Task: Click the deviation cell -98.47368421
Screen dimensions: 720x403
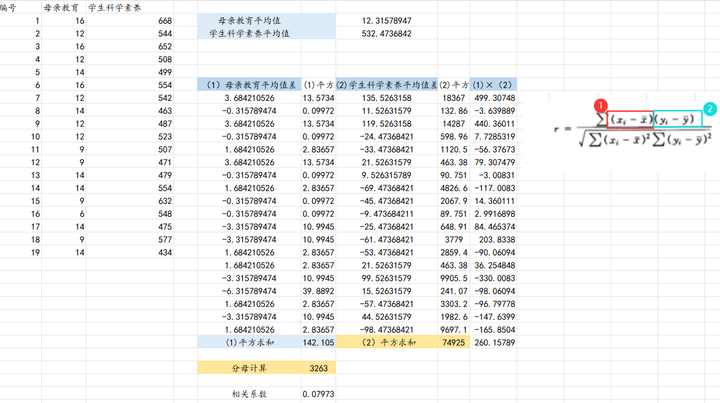Action: point(387,329)
